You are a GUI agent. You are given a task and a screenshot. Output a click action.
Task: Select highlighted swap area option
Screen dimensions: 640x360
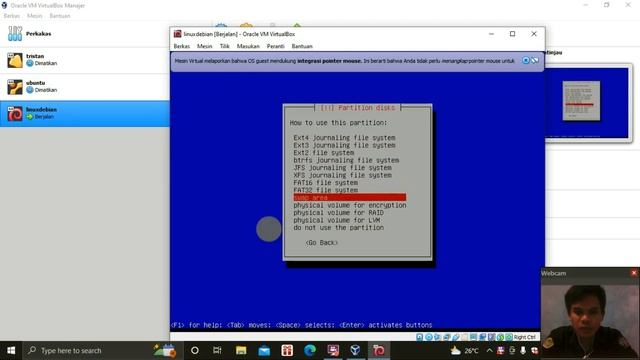[349, 198]
